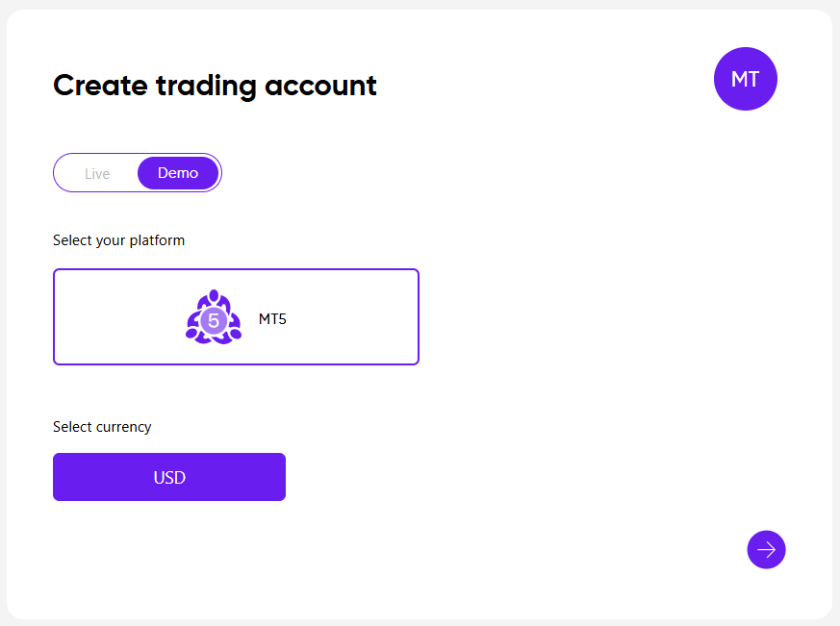The height and width of the screenshot is (626, 840).
Task: Click the MT5 platform logo icon
Action: 213,316
